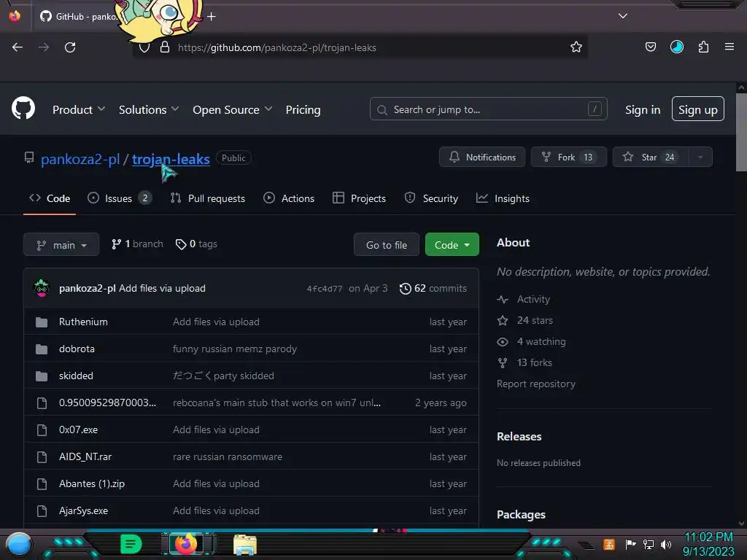The width and height of the screenshot is (747, 560).
Task: Star the repository
Action: (650, 157)
